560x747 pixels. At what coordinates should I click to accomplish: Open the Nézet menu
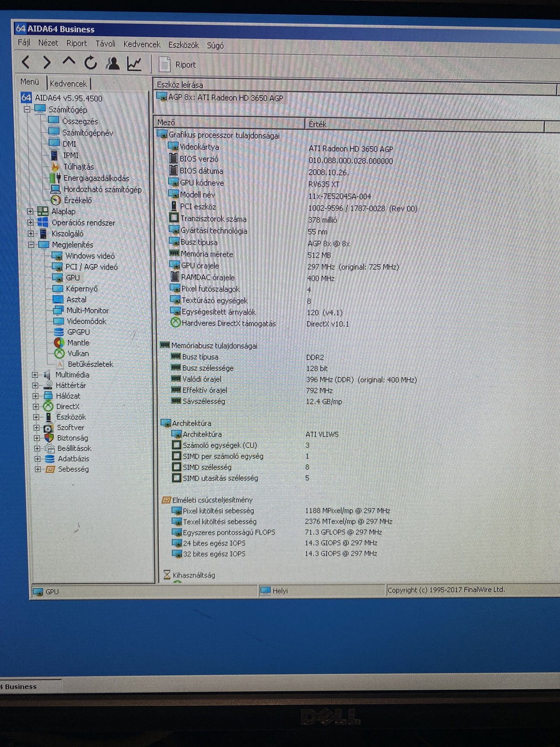(48, 43)
